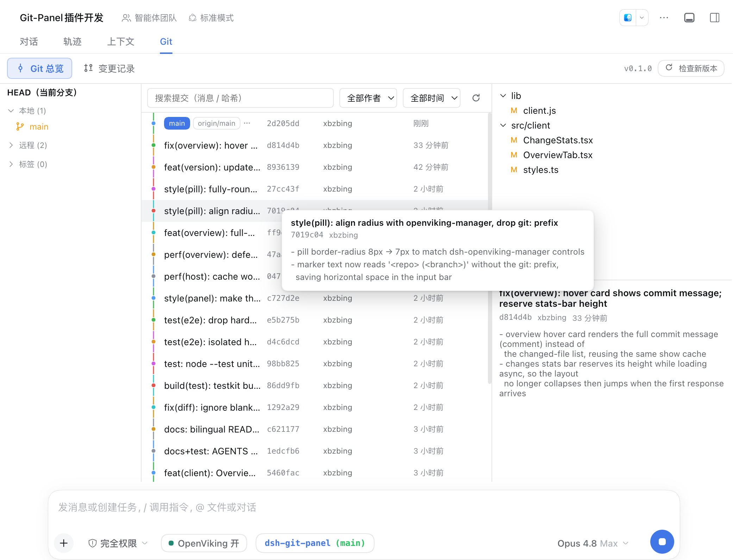This screenshot has width=733, height=560.
Task: Switch to the 上下文 tab
Action: [121, 42]
